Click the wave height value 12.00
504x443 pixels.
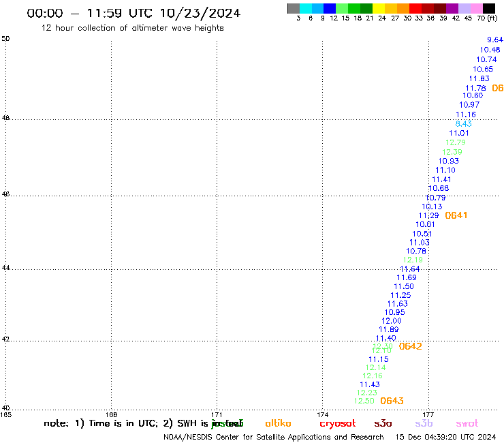tap(391, 321)
